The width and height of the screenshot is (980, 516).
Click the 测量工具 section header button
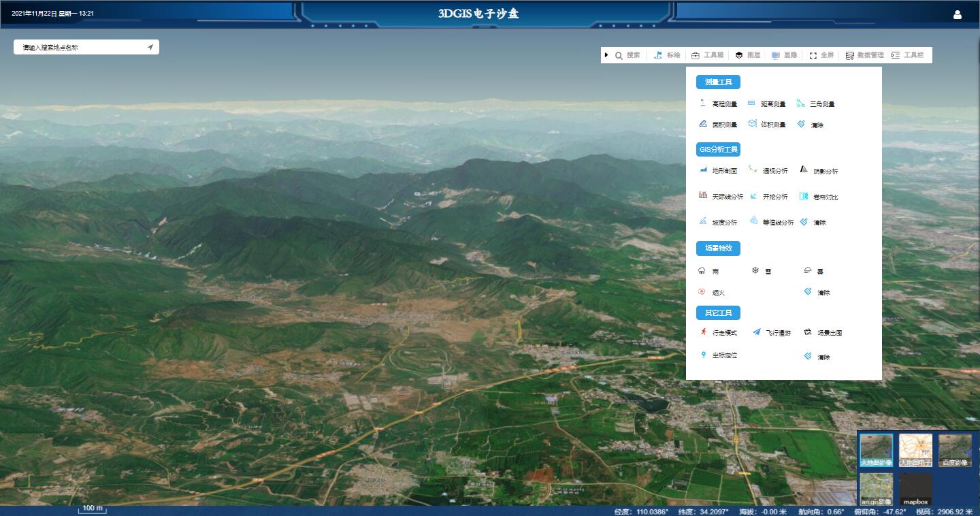point(718,82)
